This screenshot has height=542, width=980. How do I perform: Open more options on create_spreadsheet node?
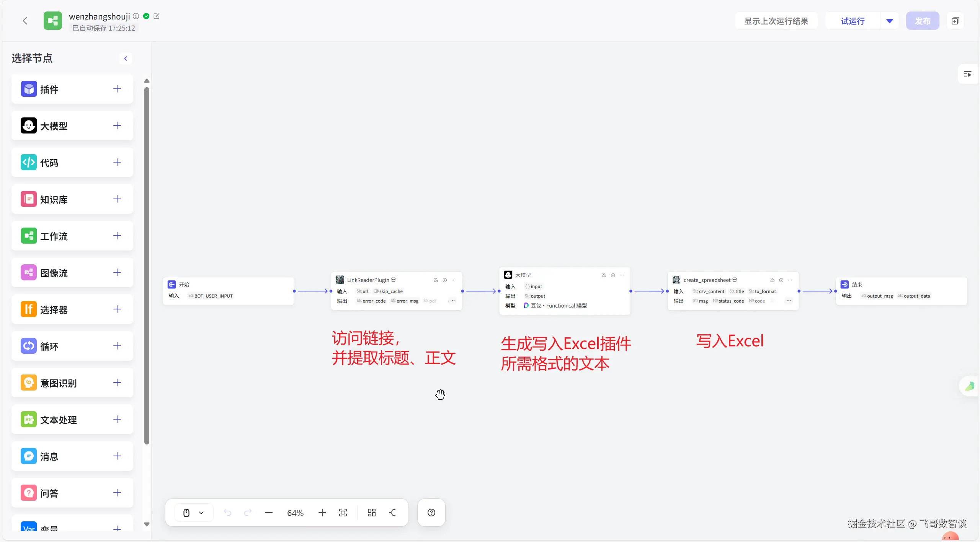click(790, 280)
